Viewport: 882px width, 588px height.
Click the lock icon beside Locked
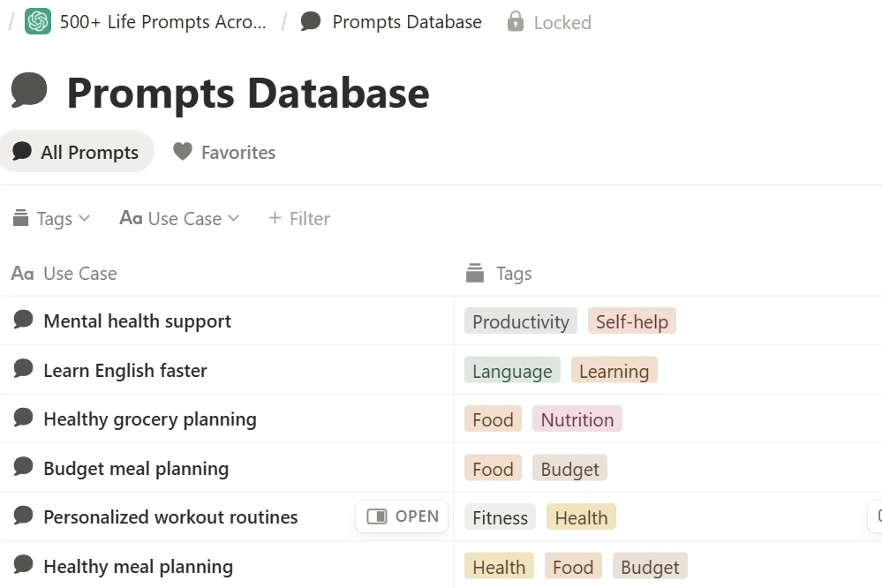click(x=516, y=22)
